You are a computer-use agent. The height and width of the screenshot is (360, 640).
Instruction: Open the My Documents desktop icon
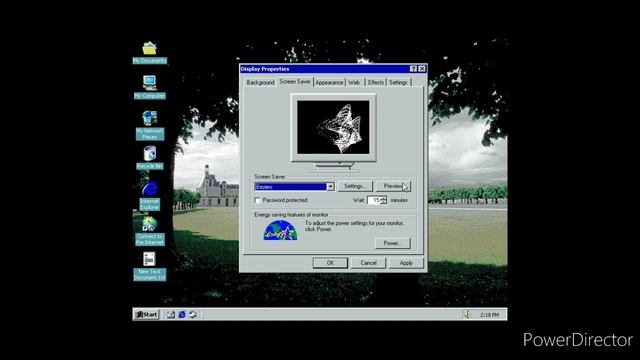click(x=149, y=53)
